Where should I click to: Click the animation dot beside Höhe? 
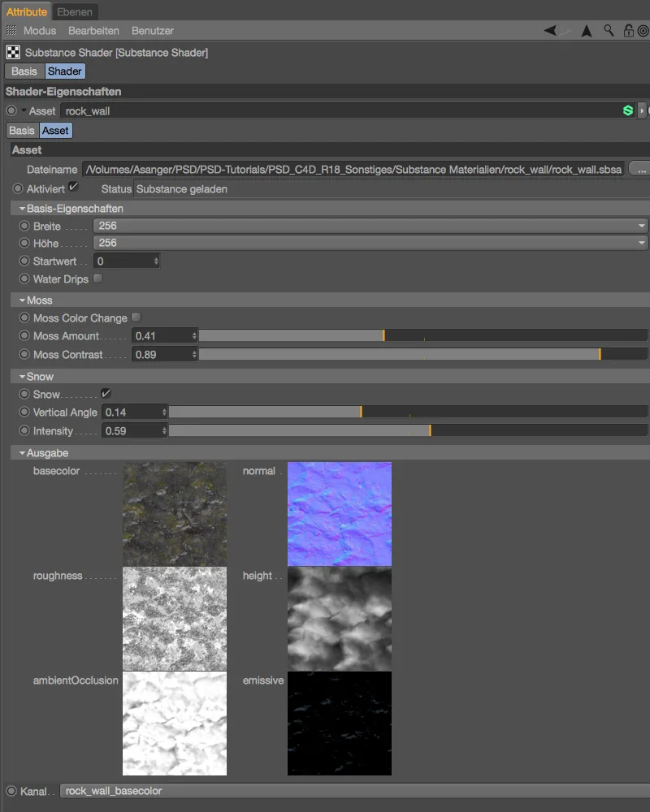24,243
